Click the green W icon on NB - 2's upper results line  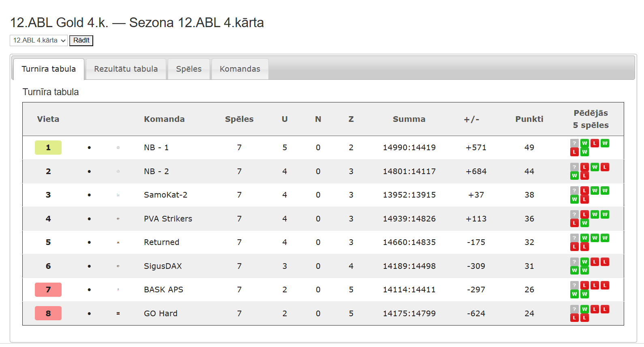click(595, 167)
